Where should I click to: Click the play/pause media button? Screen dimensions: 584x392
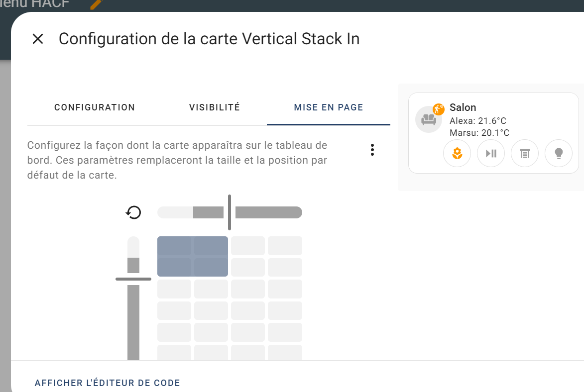491,153
